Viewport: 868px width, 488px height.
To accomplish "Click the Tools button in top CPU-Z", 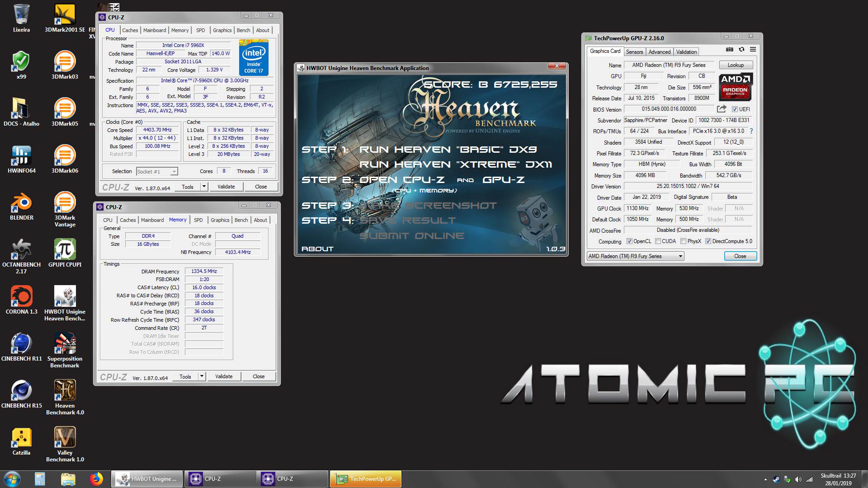I will 188,187.
